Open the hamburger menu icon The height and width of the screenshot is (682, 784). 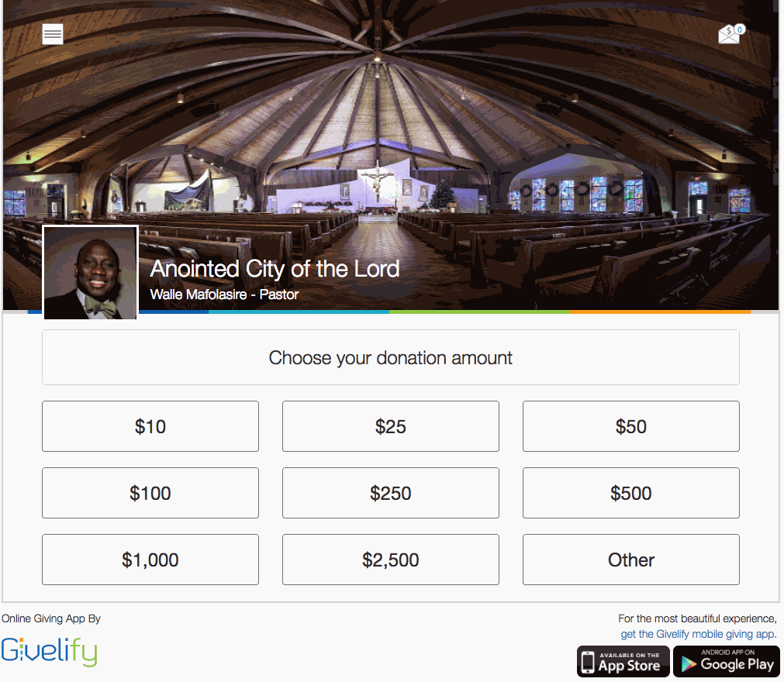[x=53, y=34]
